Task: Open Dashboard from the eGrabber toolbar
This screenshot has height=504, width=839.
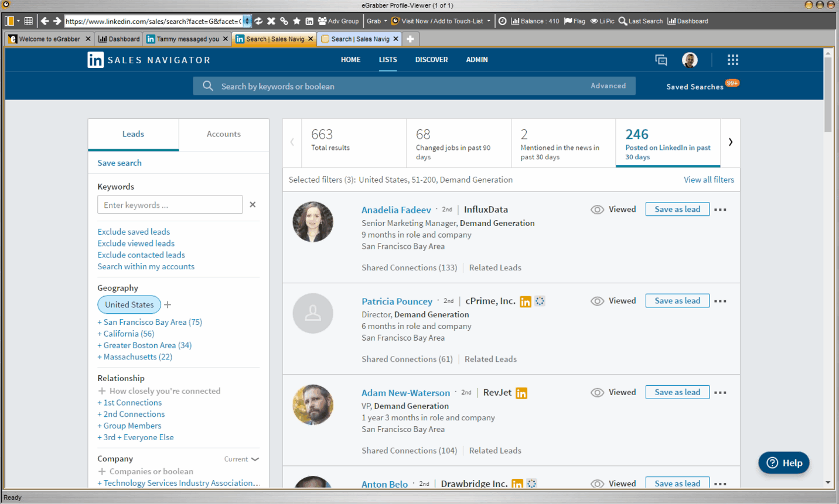Action: [688, 21]
